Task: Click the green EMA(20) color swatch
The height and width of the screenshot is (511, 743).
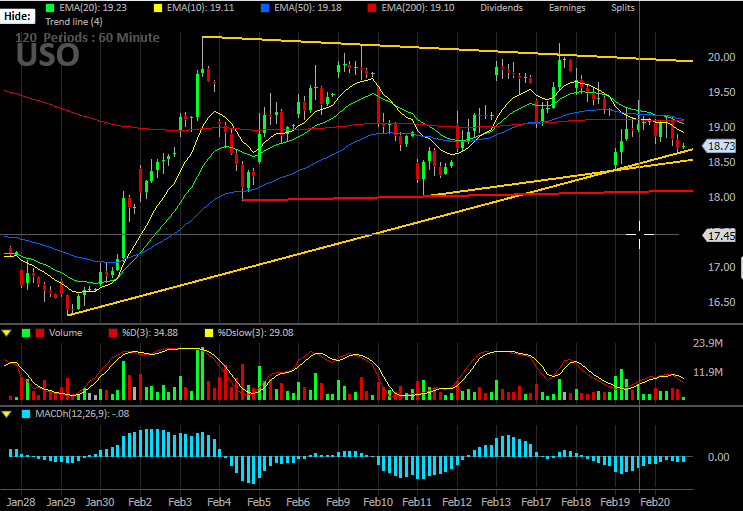Action: [x=50, y=8]
